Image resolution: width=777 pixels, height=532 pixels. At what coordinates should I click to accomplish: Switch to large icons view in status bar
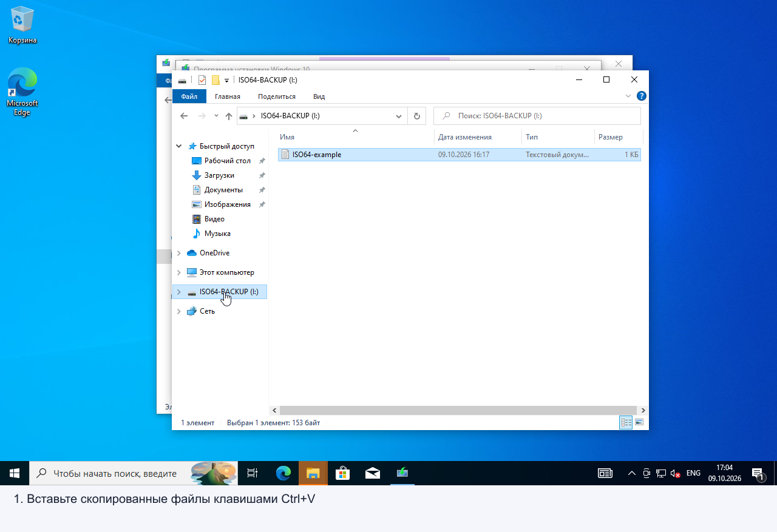639,422
